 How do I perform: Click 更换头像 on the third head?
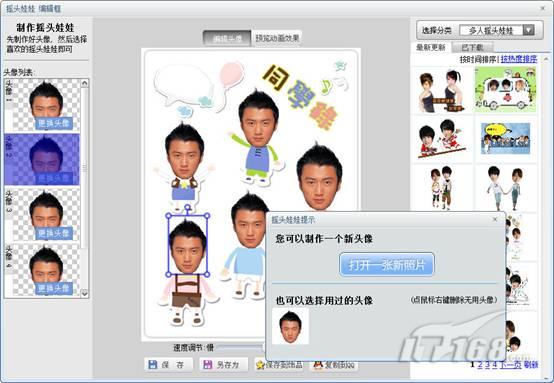point(54,233)
